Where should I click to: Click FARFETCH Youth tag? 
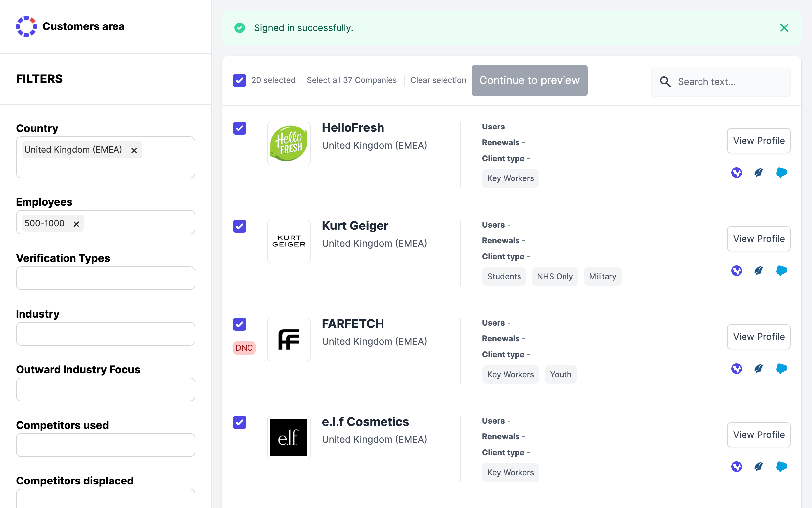coord(561,375)
